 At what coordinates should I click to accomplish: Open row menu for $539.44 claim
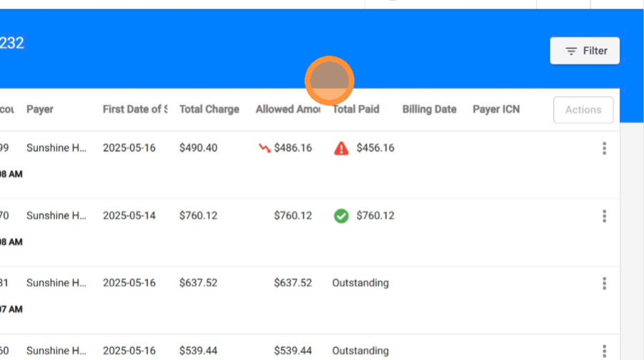click(604, 351)
